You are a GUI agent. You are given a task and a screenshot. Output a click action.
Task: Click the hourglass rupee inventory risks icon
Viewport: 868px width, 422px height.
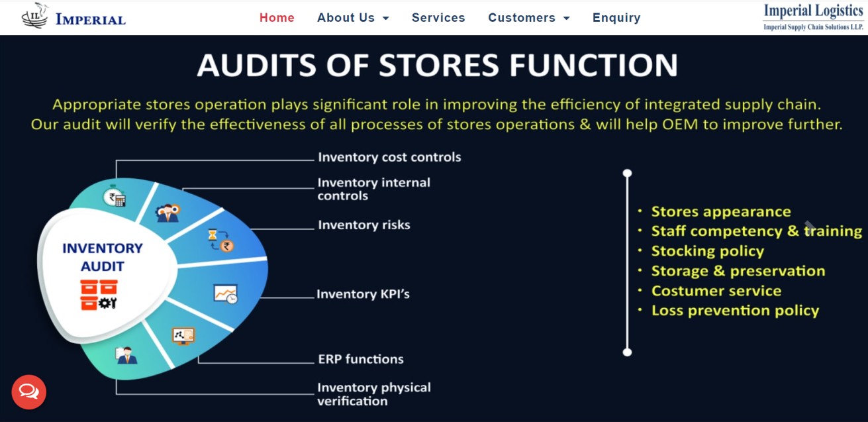[220, 240]
